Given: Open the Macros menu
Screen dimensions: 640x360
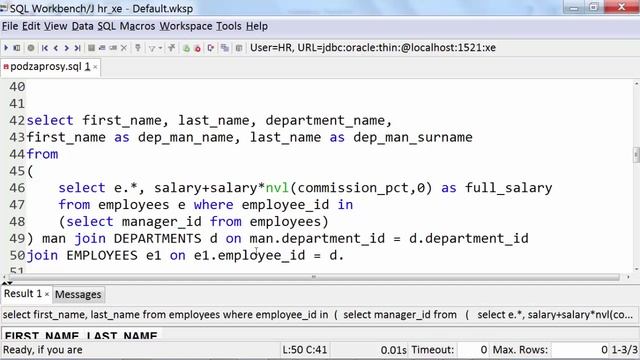Looking at the screenshot, I should tap(137, 26).
